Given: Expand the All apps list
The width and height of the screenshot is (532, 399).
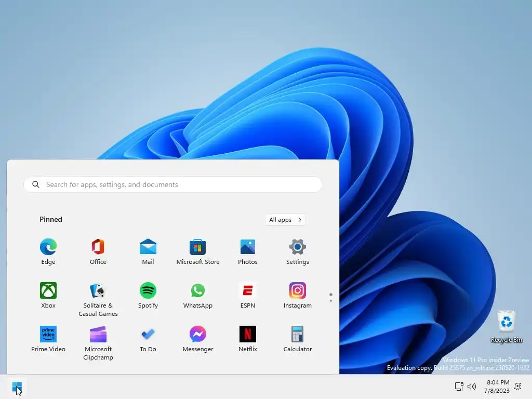Looking at the screenshot, I should 285,220.
